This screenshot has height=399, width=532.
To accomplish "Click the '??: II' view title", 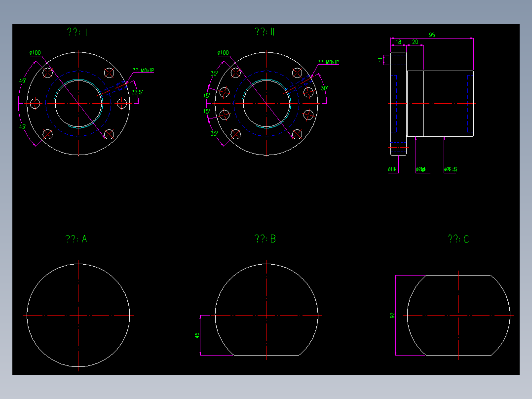I will coord(265,32).
